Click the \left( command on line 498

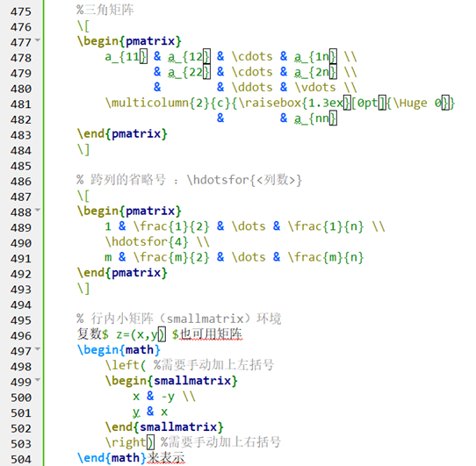(126, 365)
